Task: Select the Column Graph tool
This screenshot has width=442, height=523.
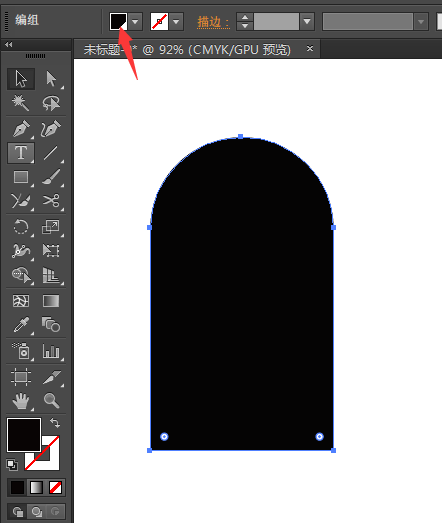Action: 51,351
